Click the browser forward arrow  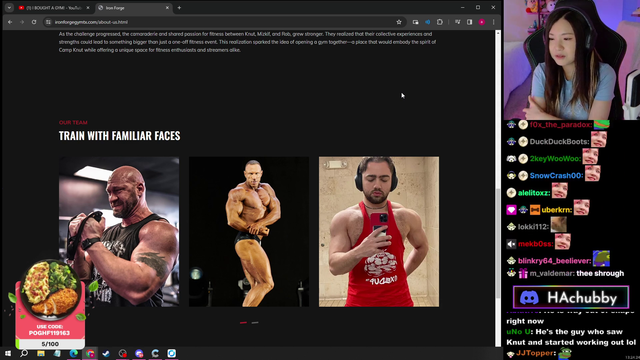[22, 22]
